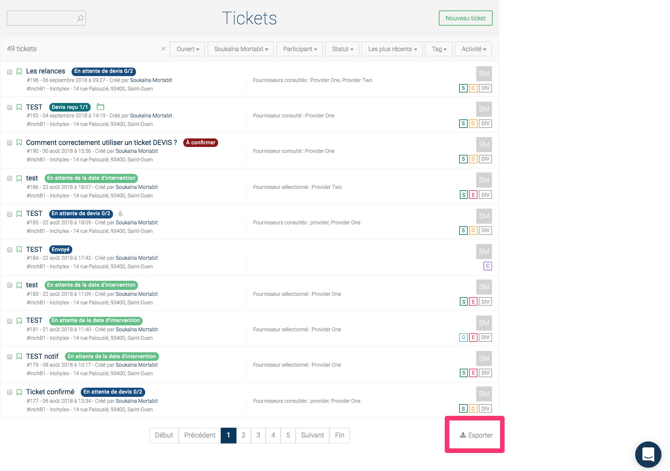Click the bookmark icon on 'Ticket confirmé'

click(19, 392)
